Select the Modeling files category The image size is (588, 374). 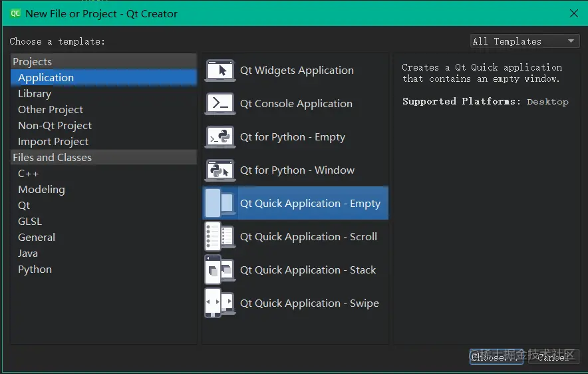click(104, 190)
